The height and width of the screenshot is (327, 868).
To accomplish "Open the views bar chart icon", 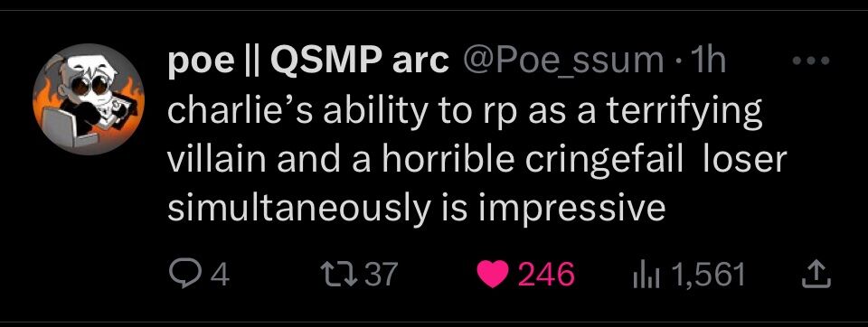I will (x=646, y=275).
